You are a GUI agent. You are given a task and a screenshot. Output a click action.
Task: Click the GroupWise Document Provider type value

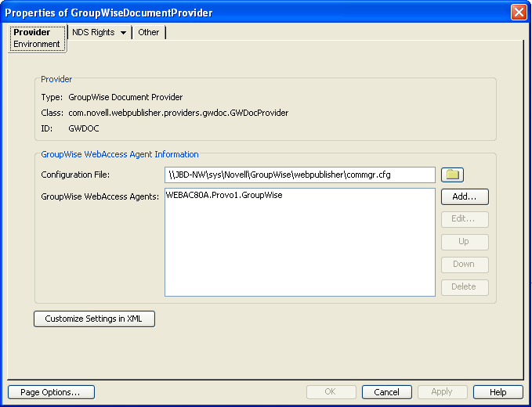tap(125, 97)
